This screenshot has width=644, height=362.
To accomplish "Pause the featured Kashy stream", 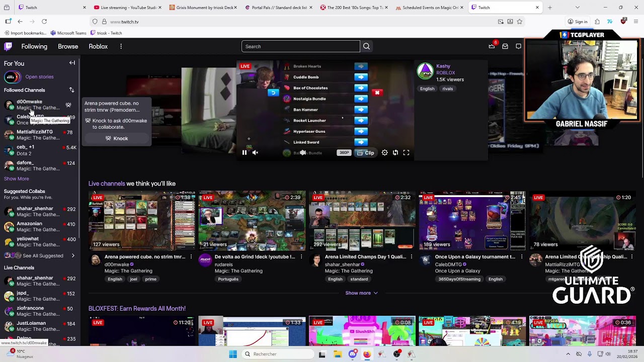I will point(245,152).
